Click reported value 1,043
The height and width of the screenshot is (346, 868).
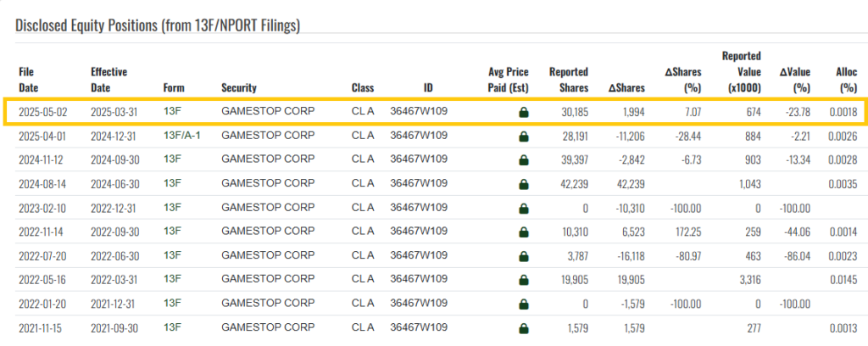point(751,184)
